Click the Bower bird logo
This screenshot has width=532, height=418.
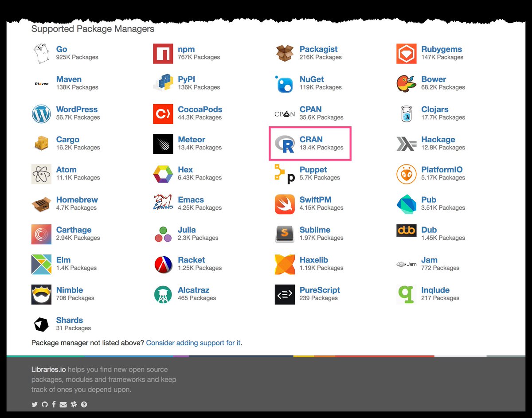coord(406,84)
